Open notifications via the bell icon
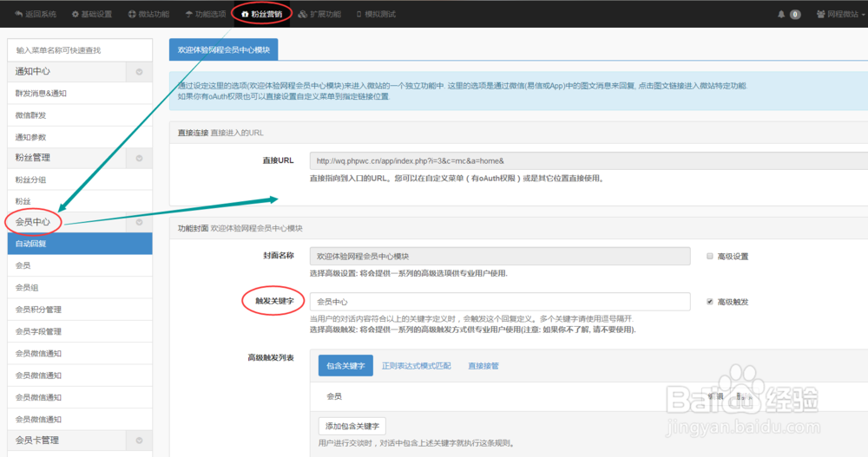The image size is (868, 457). [781, 15]
